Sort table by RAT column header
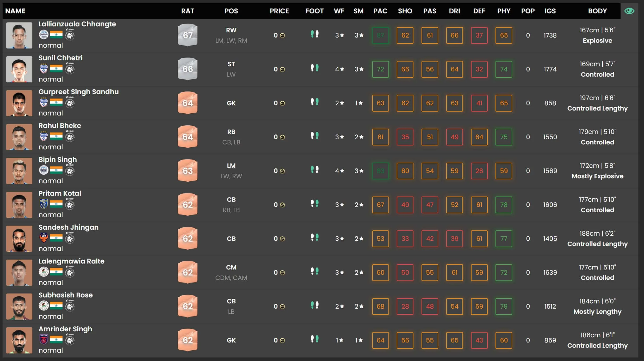Viewport: 644px width, 361px height. pos(188,11)
